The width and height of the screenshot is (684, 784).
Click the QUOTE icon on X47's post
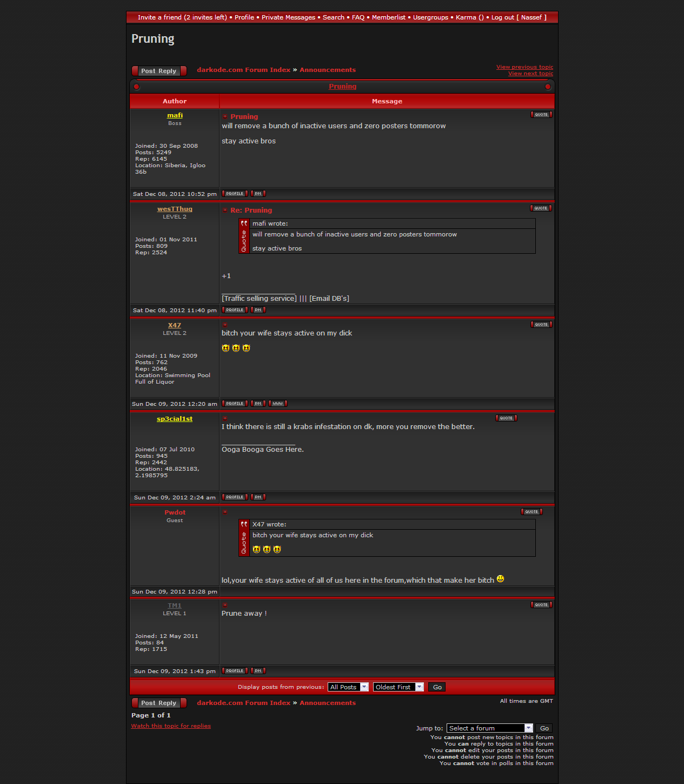click(541, 325)
